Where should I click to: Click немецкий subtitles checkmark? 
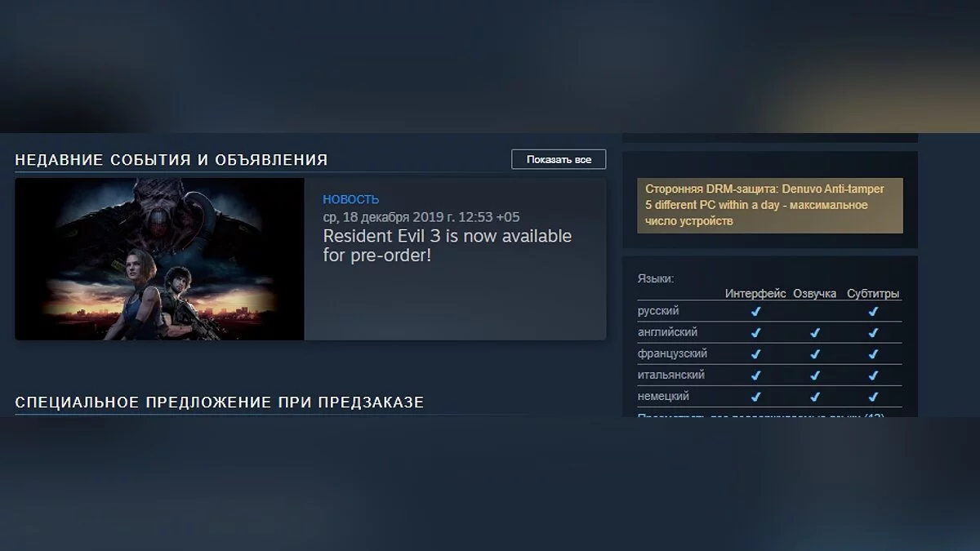point(873,397)
